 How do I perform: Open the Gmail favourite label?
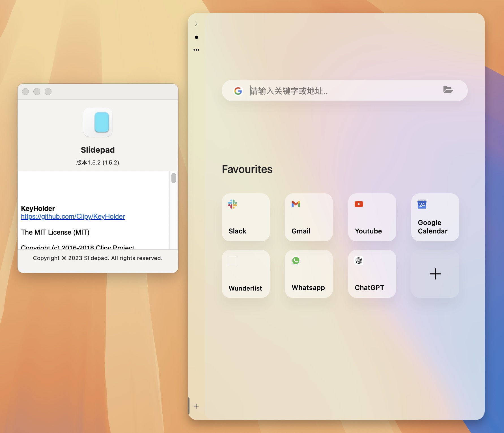301,231
